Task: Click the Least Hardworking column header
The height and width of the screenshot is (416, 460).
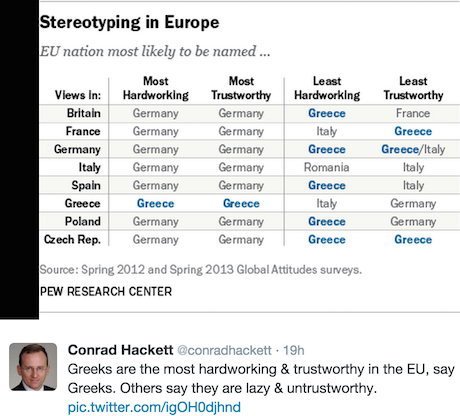Action: click(327, 88)
